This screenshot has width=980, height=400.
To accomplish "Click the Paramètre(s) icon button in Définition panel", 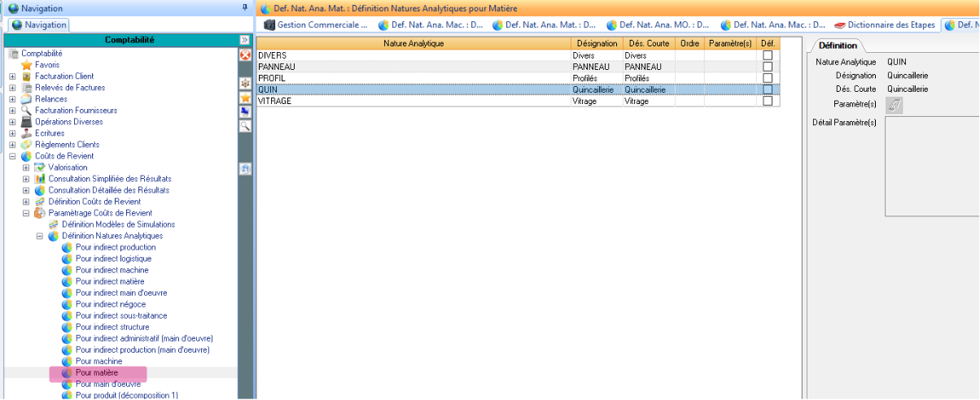I will click(x=894, y=105).
